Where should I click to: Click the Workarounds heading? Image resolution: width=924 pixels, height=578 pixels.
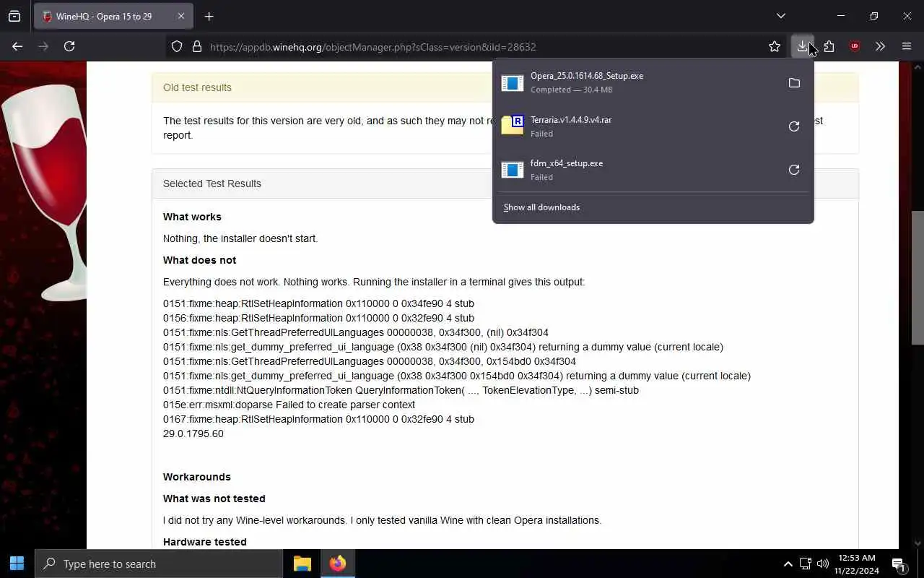pyautogui.click(x=197, y=477)
